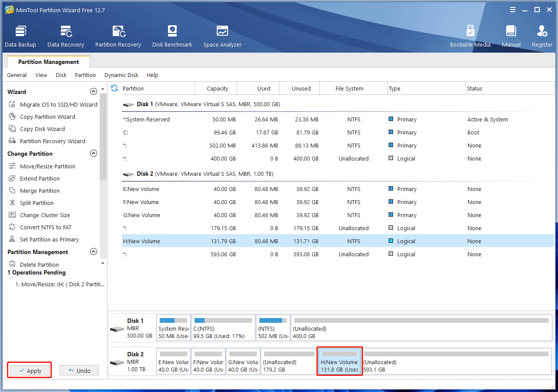The image size is (558, 392).
Task: Click the Set Partition as Primary icon
Action: click(x=12, y=239)
